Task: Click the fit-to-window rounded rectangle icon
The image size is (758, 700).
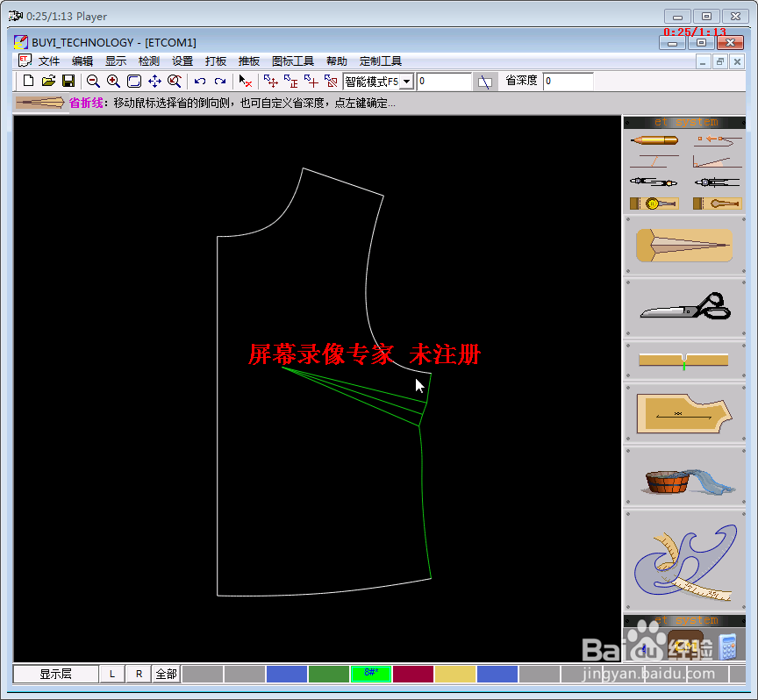Action: 134,82
